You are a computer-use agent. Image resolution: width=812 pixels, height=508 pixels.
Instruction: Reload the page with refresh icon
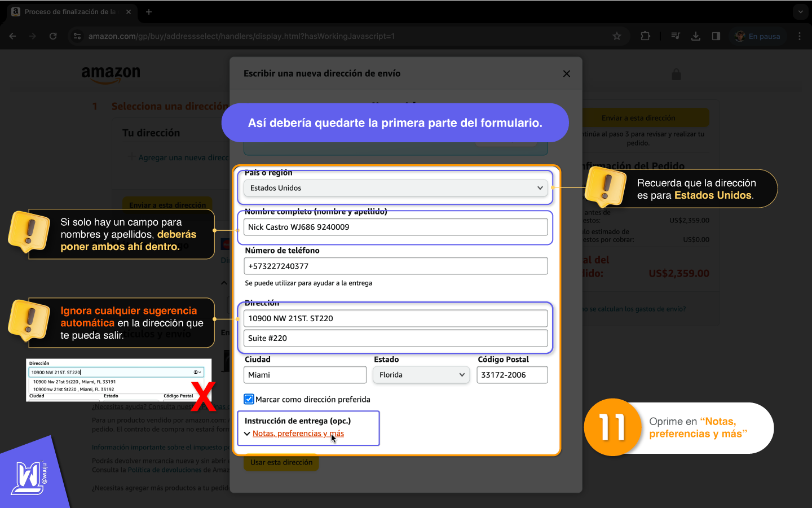tap(53, 36)
